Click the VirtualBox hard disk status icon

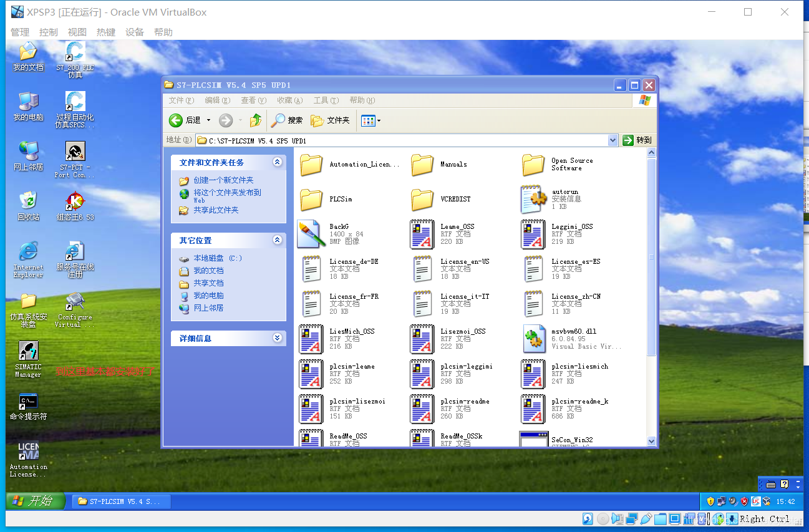(x=588, y=518)
